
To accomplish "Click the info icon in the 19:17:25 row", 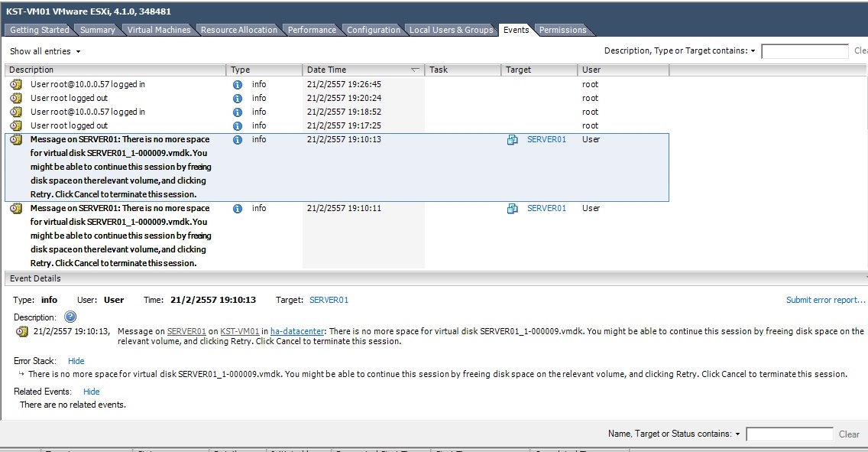I will 238,126.
